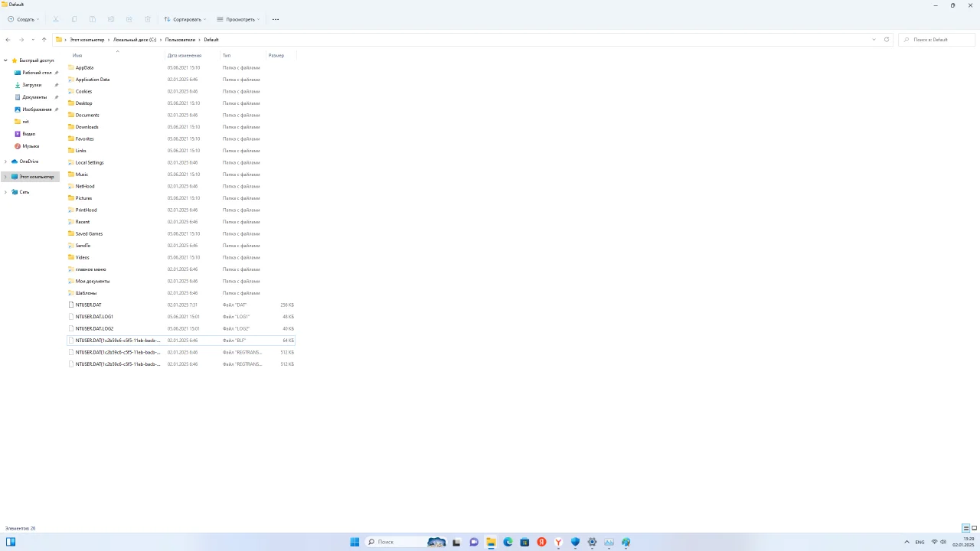The image size is (980, 551).
Task: Open Windows Start menu
Action: pos(354,542)
